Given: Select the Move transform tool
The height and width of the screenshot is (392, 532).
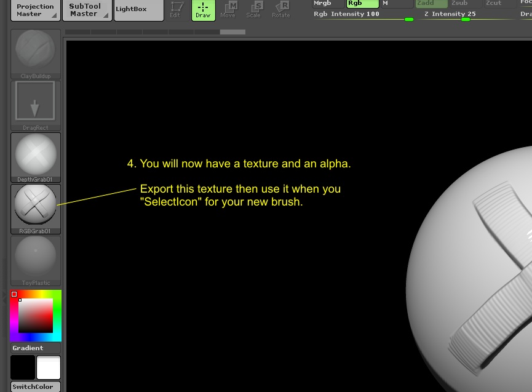Looking at the screenshot, I should pos(228,10).
